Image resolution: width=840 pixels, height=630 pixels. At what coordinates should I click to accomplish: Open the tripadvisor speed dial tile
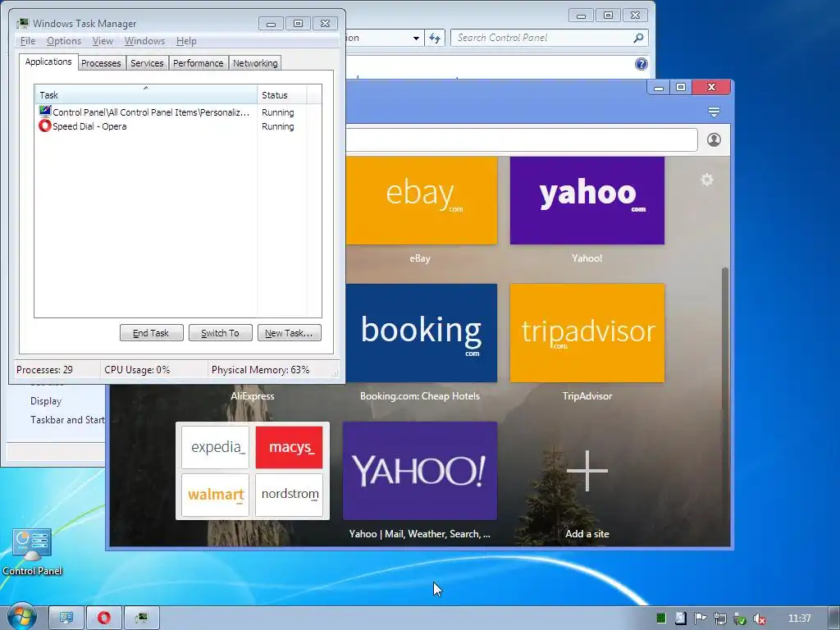click(587, 333)
